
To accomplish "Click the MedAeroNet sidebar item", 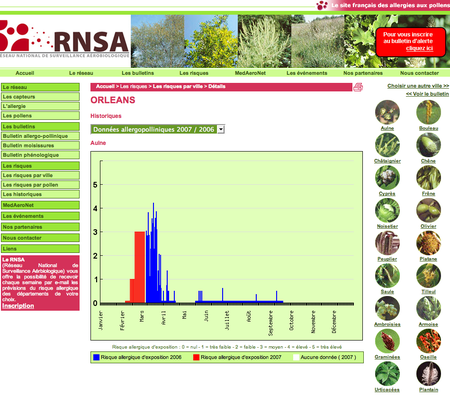I will 40,205.
